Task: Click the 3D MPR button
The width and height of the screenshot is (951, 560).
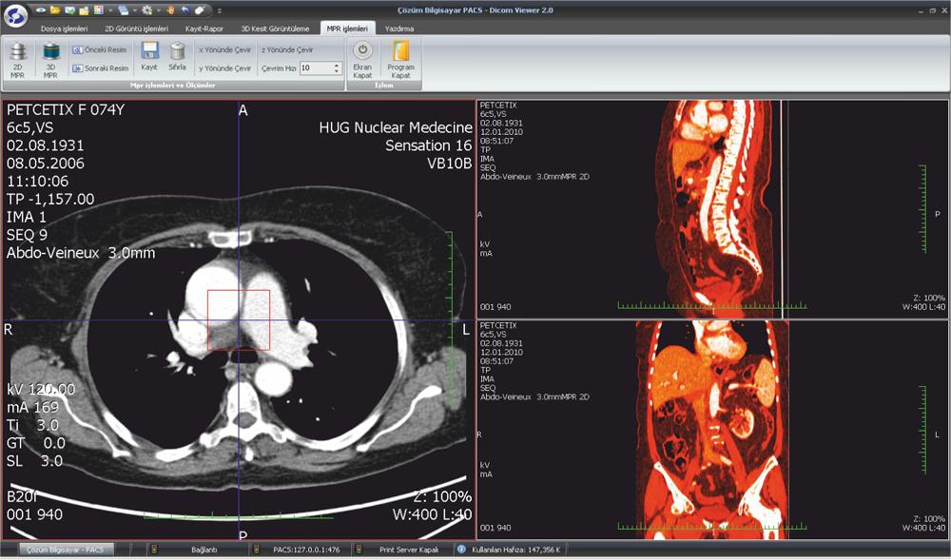Action: pyautogui.click(x=50, y=60)
